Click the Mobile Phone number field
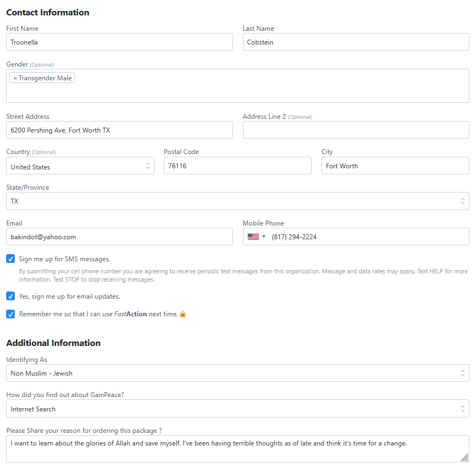This screenshot has width=476, height=473. click(367, 237)
